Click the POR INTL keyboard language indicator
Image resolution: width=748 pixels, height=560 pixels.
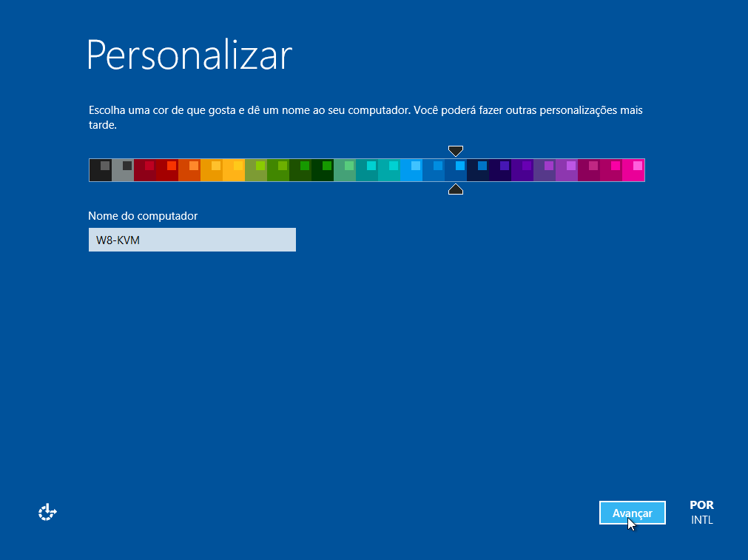click(701, 513)
